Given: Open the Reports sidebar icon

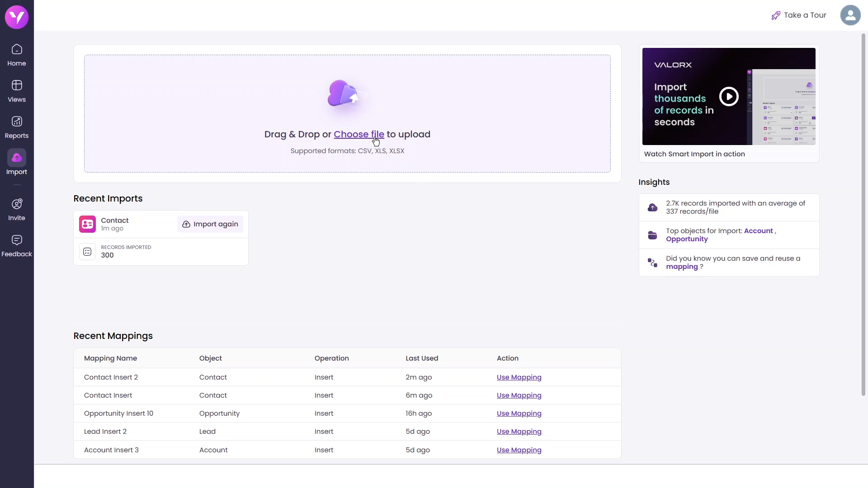Looking at the screenshot, I should tap(17, 122).
